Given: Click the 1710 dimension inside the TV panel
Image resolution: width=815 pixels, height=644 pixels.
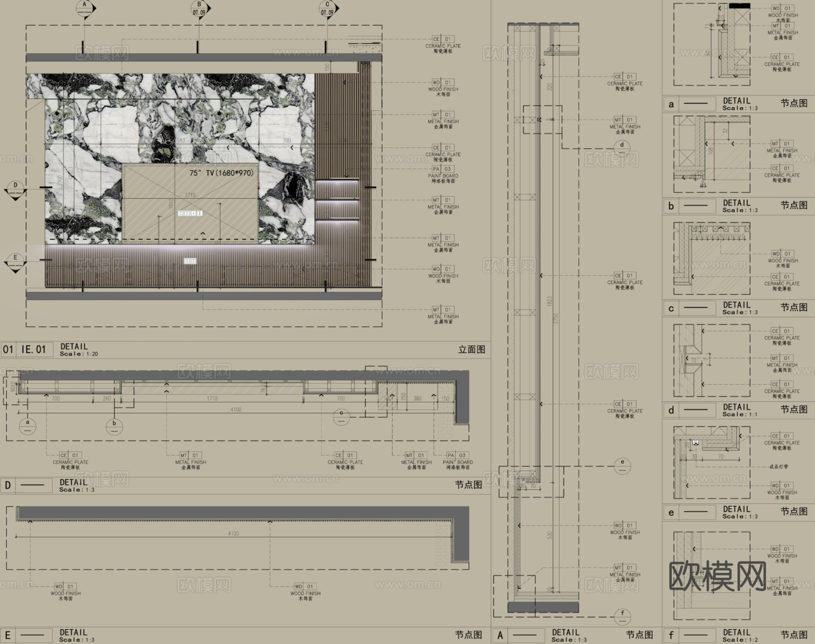Looking at the screenshot, I should point(190,195).
